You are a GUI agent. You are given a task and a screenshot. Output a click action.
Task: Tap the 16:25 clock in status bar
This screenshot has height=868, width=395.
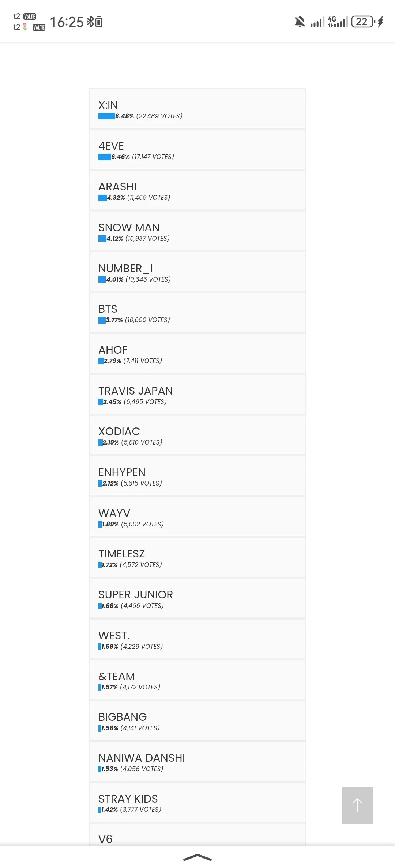tap(67, 22)
